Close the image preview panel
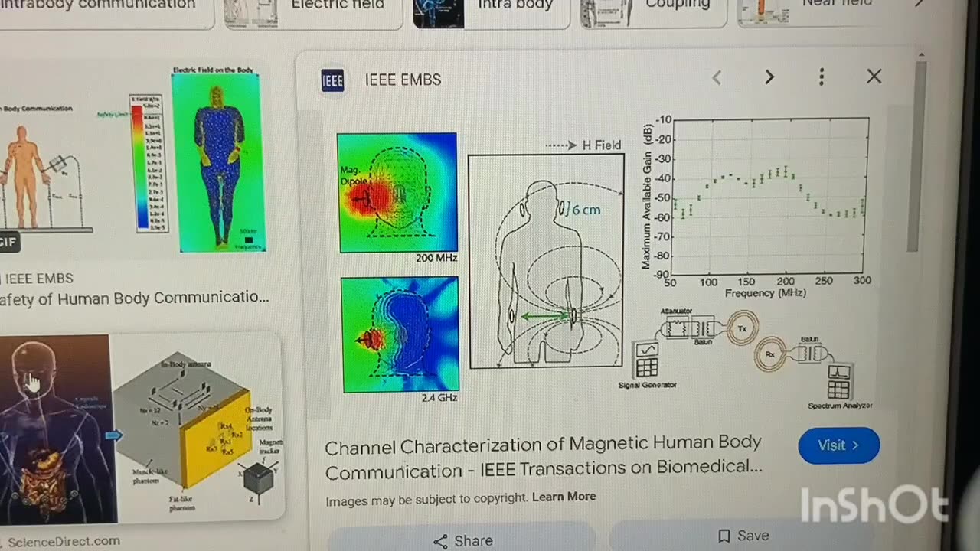 [874, 77]
